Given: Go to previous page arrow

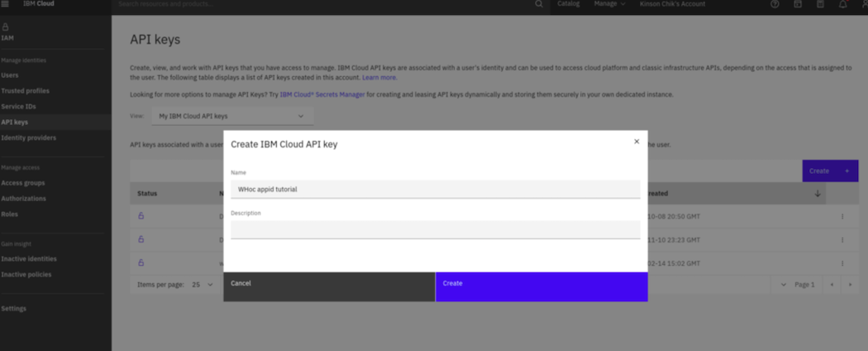Looking at the screenshot, I should pos(832,285).
